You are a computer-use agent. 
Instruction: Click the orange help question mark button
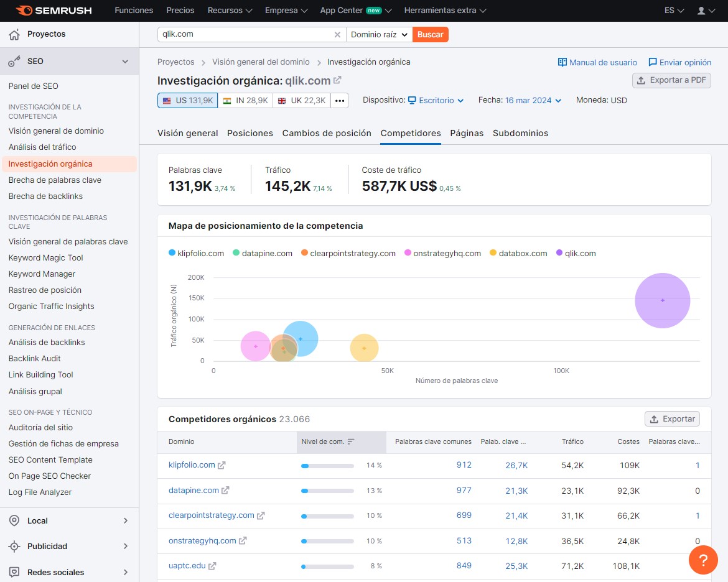pos(703,560)
